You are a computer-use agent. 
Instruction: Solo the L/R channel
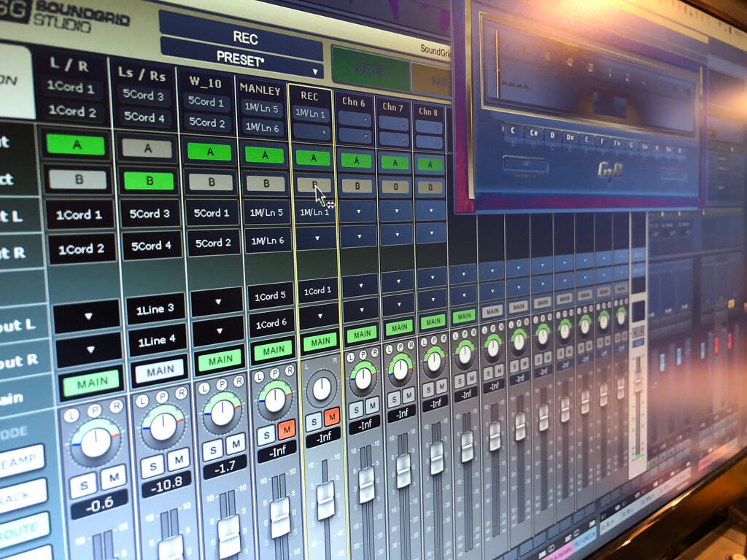click(85, 486)
